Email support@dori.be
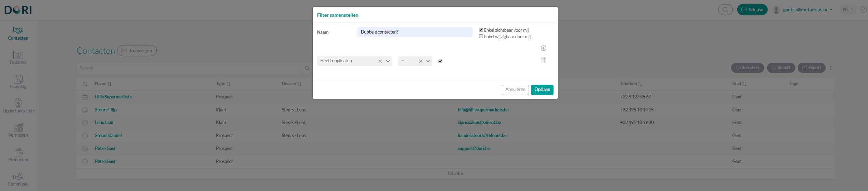The image size is (868, 191). [x=474, y=149]
